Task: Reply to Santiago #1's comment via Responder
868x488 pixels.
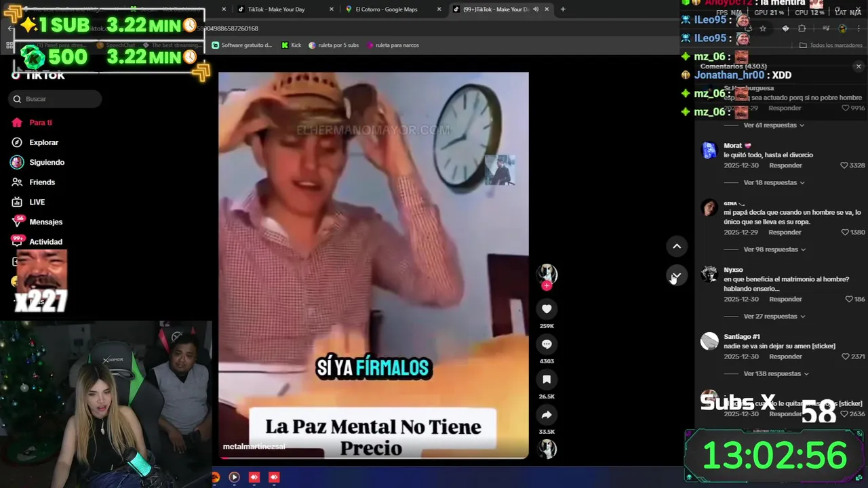Action: point(785,357)
